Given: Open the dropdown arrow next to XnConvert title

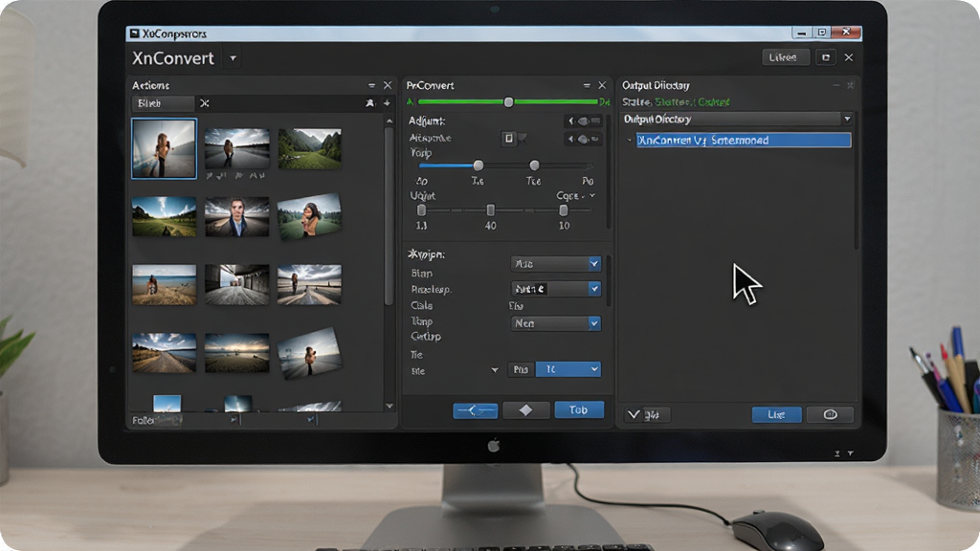Looking at the screenshot, I should 233,58.
